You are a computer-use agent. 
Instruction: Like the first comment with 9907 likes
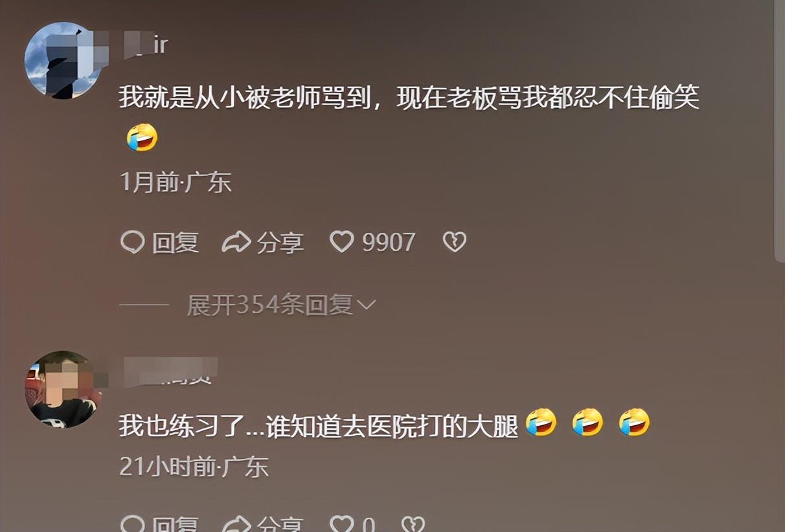tap(342, 242)
